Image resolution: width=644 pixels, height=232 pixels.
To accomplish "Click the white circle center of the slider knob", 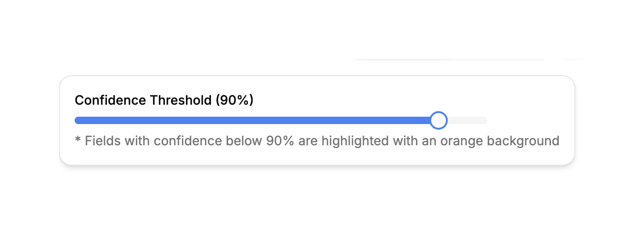I will click(439, 120).
